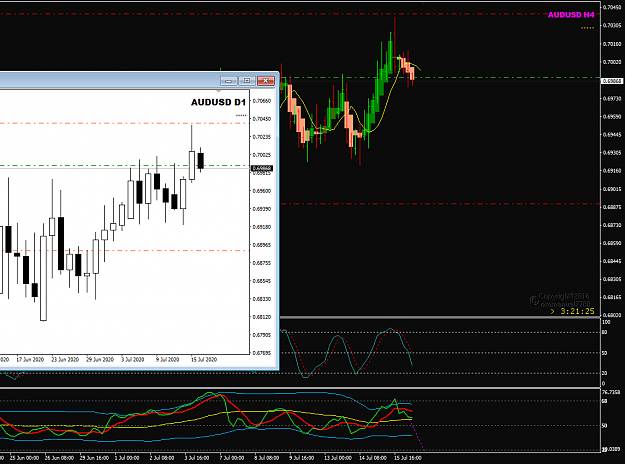
Task: Click the 0.70660 price on D1 axis
Action: pos(262,101)
